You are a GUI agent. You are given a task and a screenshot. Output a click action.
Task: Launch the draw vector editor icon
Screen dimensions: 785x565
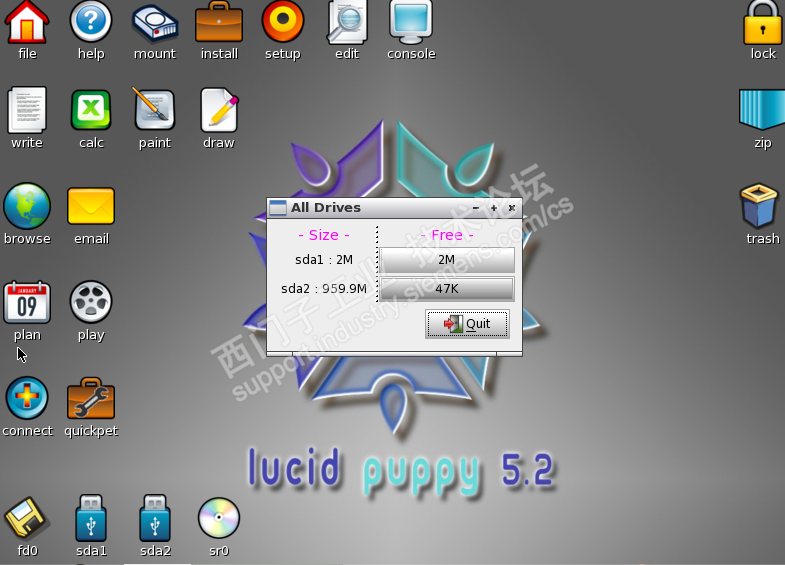point(219,110)
